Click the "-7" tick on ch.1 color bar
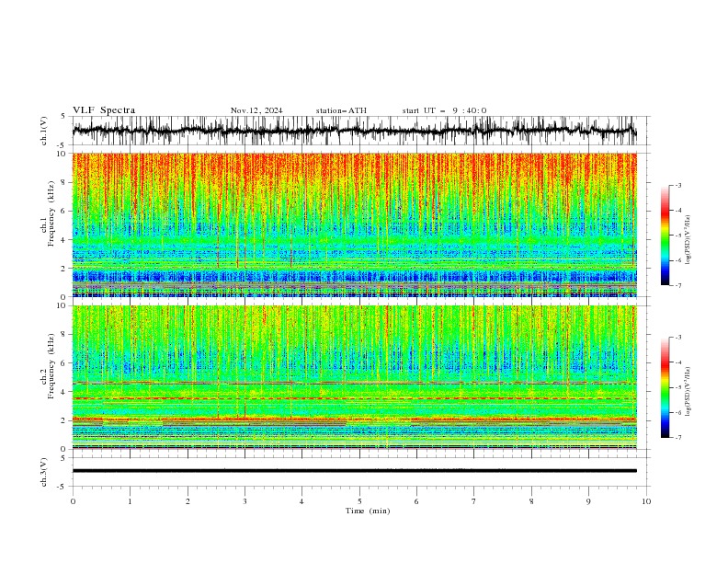Screen dimensions: 728x563 (677, 285)
